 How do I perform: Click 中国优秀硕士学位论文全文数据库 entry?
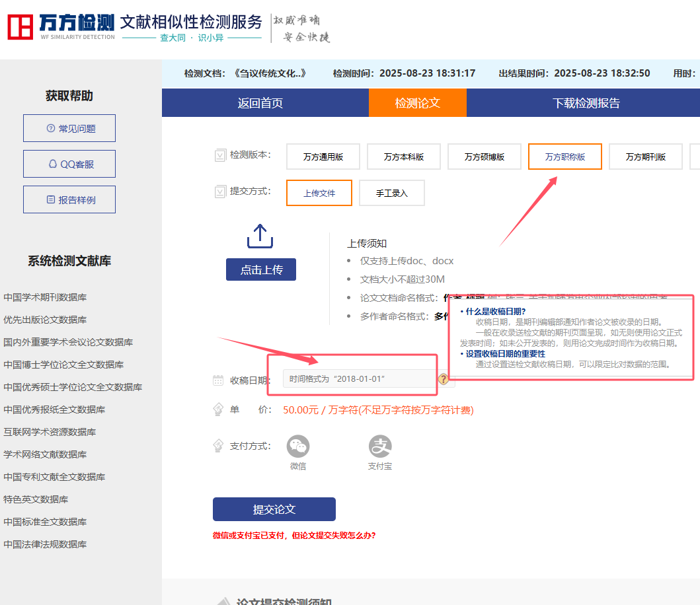(73, 387)
